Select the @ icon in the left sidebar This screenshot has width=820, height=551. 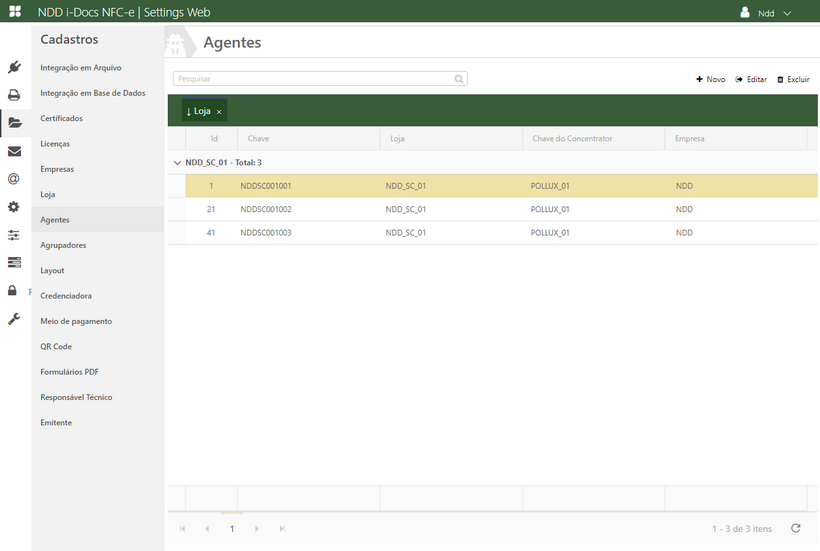coord(14,179)
